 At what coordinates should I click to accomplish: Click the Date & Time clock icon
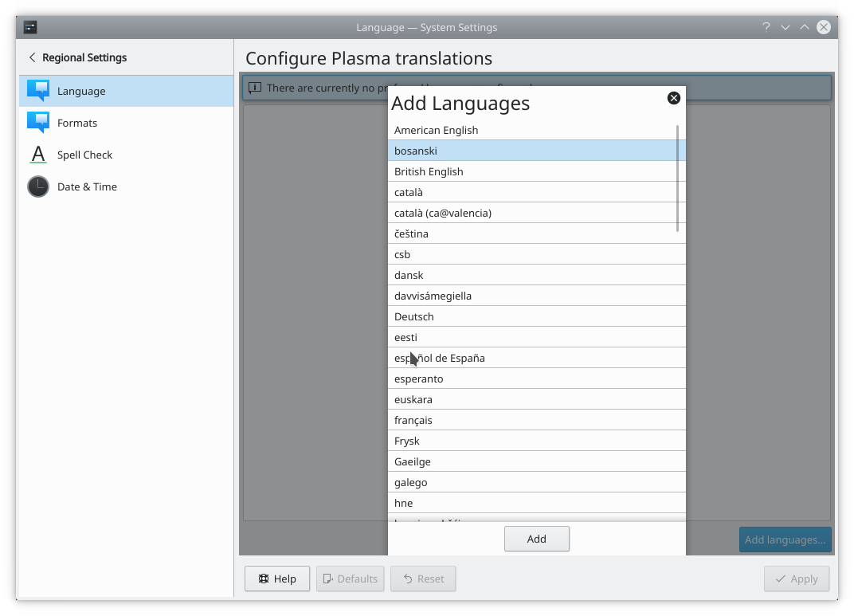(38, 186)
